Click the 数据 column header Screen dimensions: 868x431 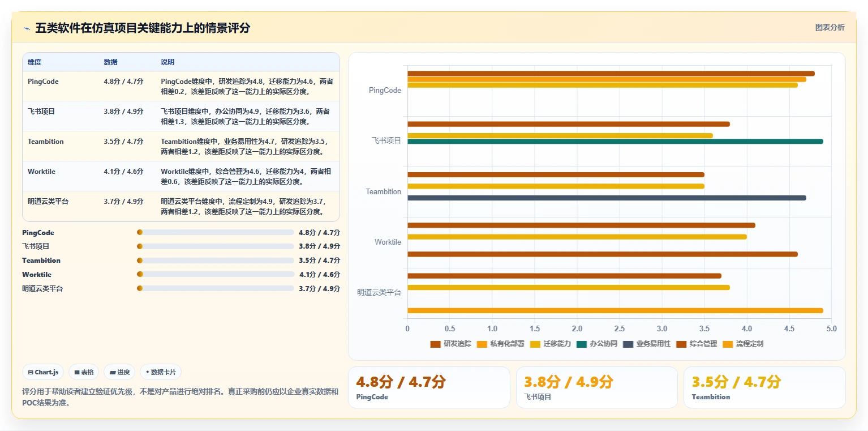[x=111, y=62]
